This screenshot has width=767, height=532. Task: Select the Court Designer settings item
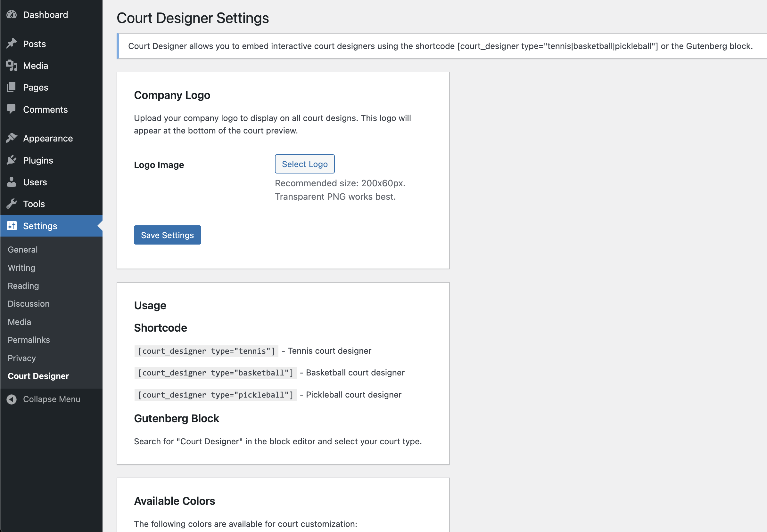[x=38, y=376]
